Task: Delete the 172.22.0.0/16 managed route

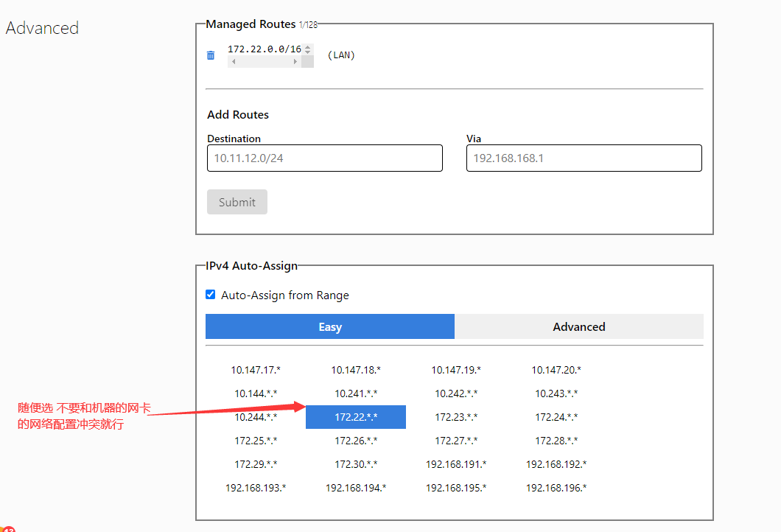Action: click(211, 55)
